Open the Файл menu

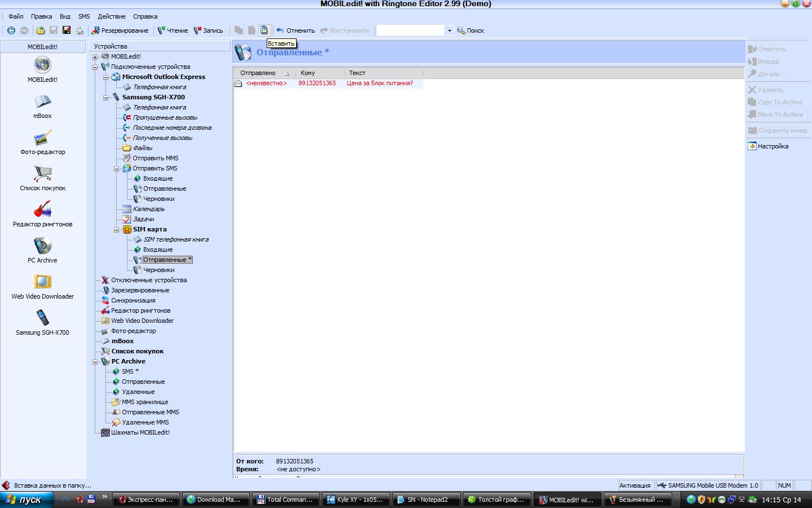(x=16, y=16)
